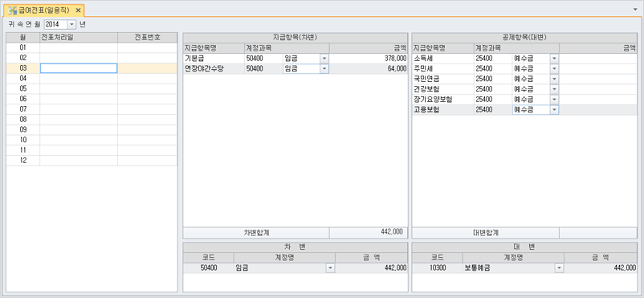Select month 08 row
644x298 pixels.
[x=92, y=120]
